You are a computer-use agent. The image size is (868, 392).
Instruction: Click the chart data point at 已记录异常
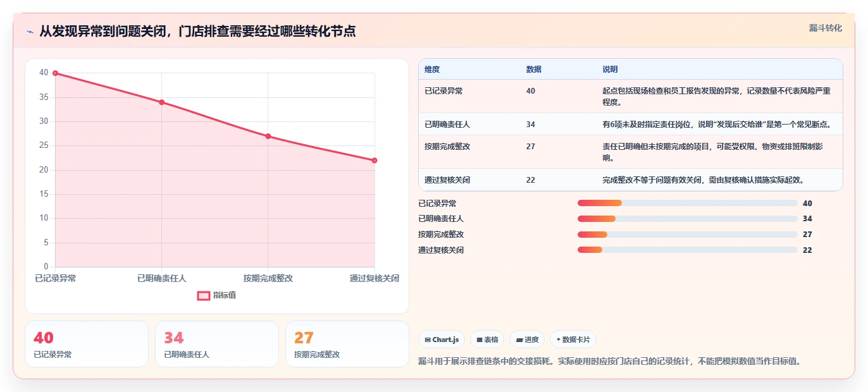56,73
